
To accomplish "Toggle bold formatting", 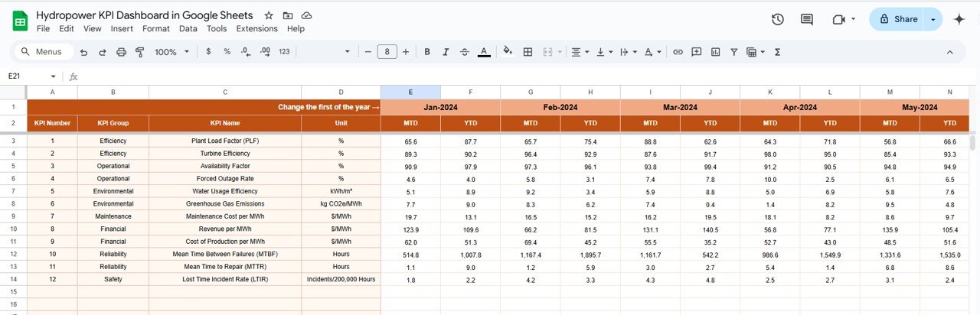I will tap(426, 52).
